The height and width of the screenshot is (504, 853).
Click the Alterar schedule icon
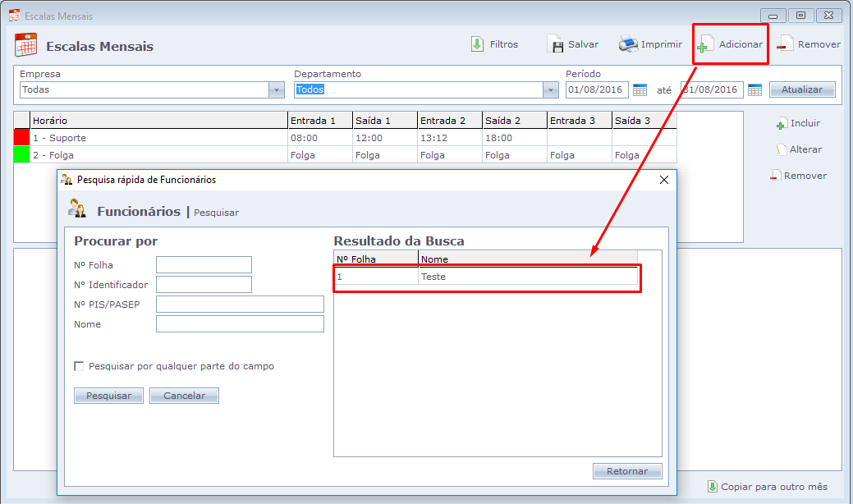(x=782, y=150)
